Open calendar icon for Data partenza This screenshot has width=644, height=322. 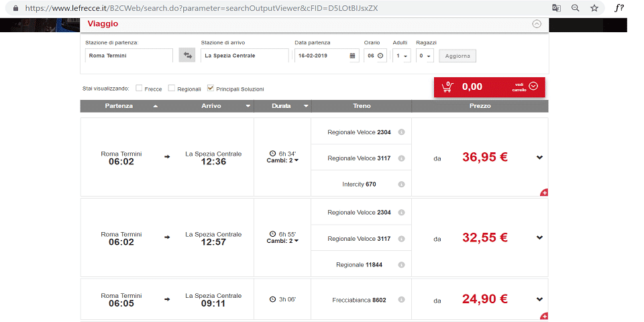352,56
